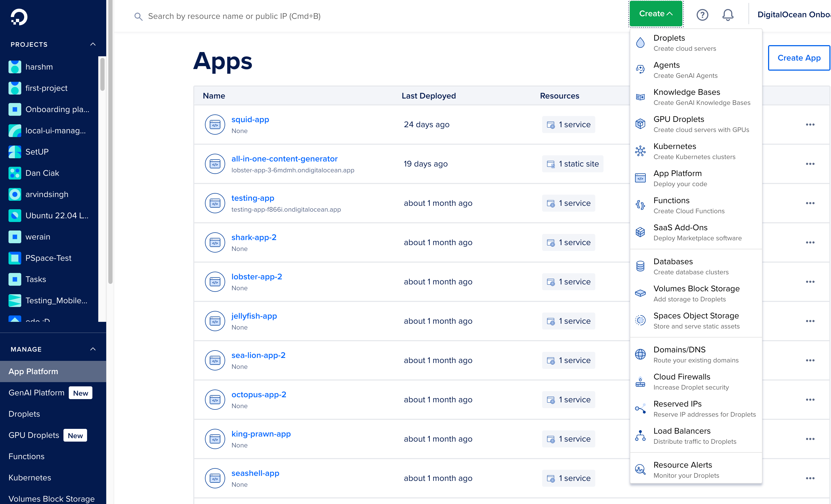This screenshot has height=504, width=831.
Task: Open the help question mark icon
Action: point(702,15)
